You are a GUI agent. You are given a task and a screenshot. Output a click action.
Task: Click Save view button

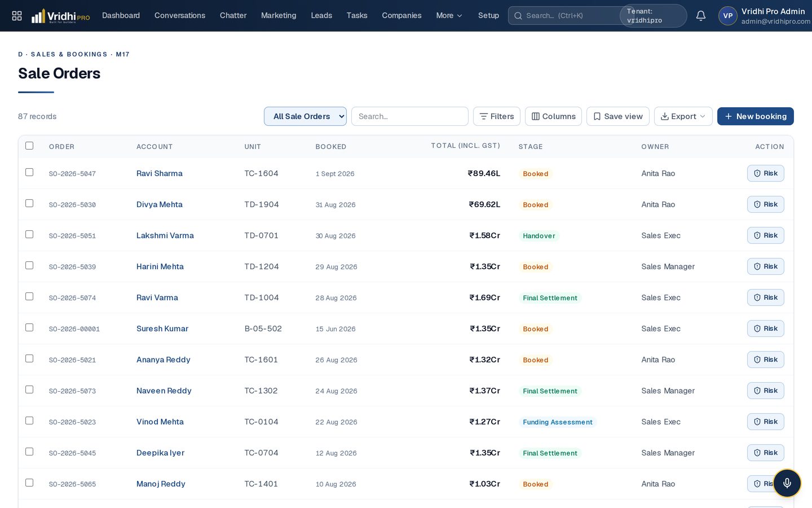[618, 116]
